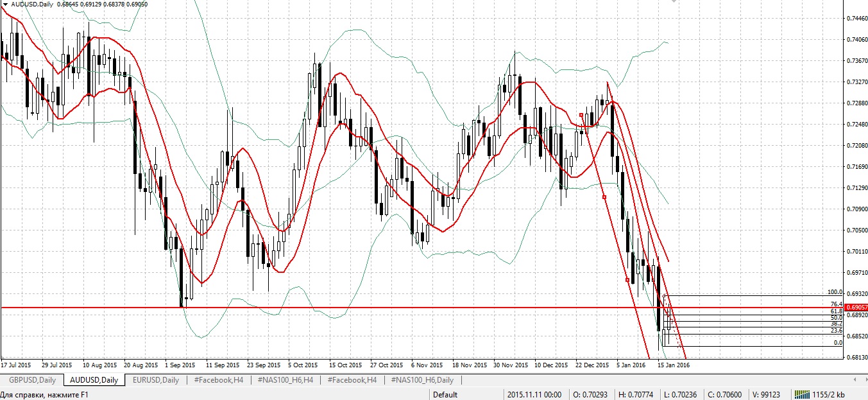Click the Default profile in status bar
The height and width of the screenshot is (400, 868).
click(x=445, y=394)
